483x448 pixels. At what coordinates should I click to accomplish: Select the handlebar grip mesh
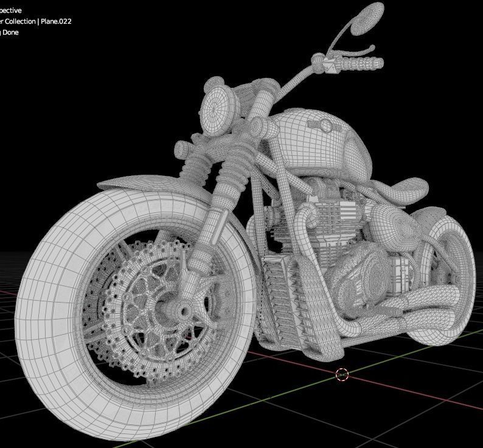coord(360,62)
